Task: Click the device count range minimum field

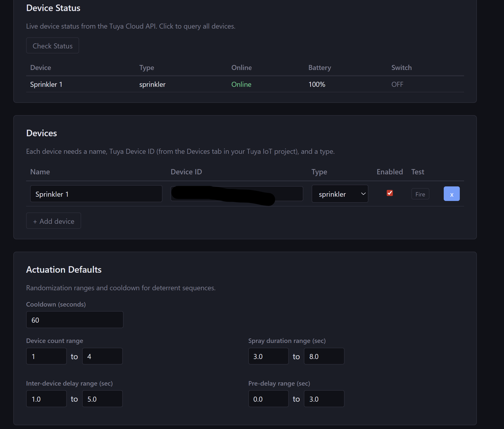Action: [46, 356]
